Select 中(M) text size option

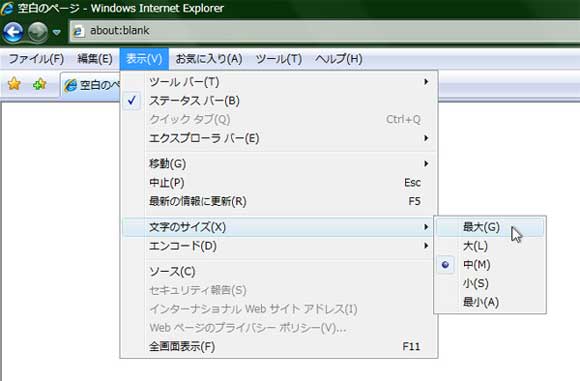click(490, 265)
